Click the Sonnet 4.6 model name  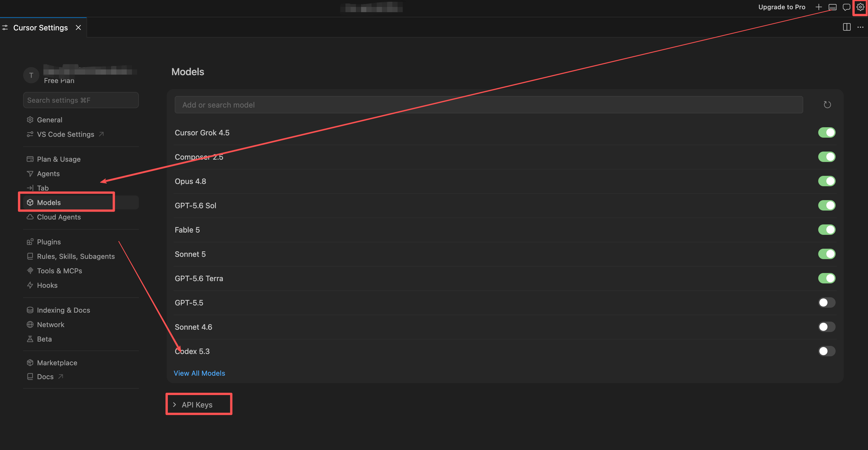pos(193,327)
